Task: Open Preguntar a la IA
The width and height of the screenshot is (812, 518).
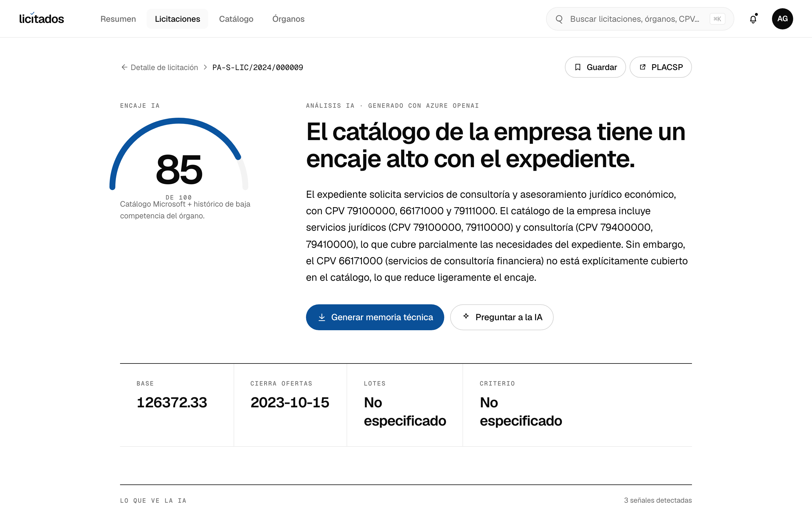Action: 502,317
